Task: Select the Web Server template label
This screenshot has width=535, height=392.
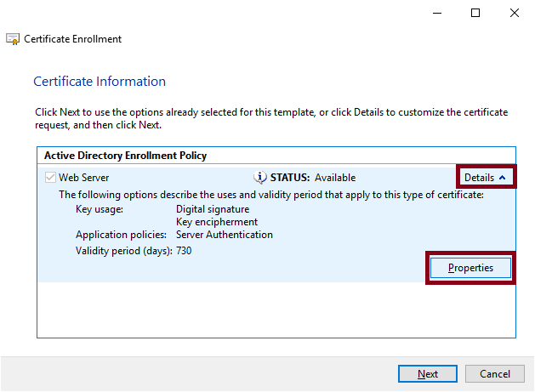Action: point(83,178)
